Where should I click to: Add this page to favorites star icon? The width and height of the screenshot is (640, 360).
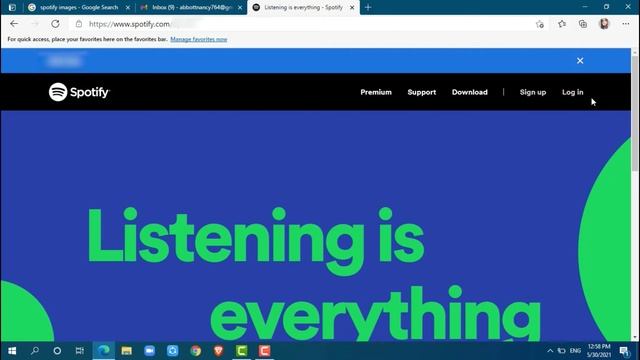point(540,24)
